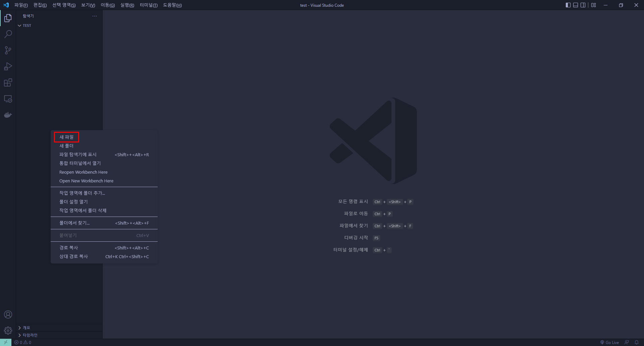Choose 폴더 설정 열기 entry
This screenshot has width=644, height=346.
[104, 202]
